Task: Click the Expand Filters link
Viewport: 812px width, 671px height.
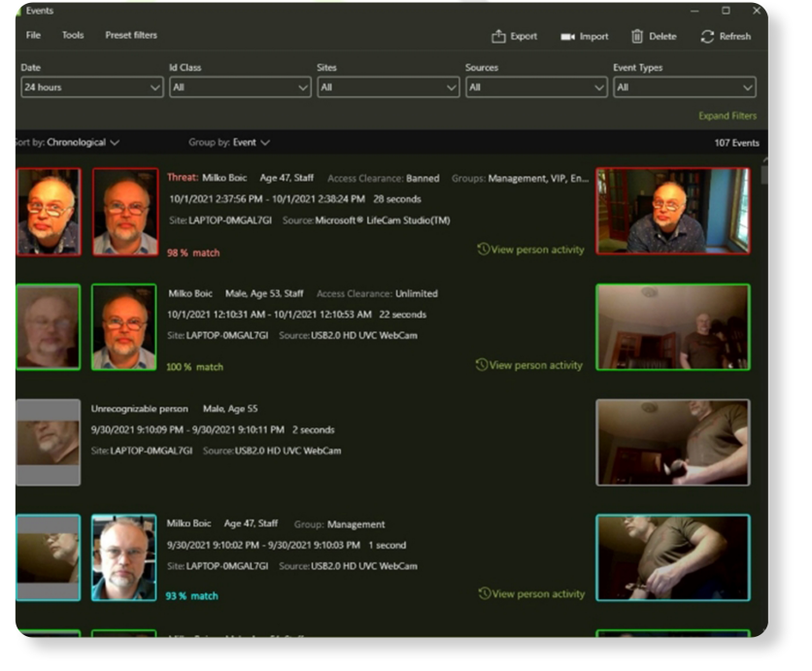Action: coord(727,117)
